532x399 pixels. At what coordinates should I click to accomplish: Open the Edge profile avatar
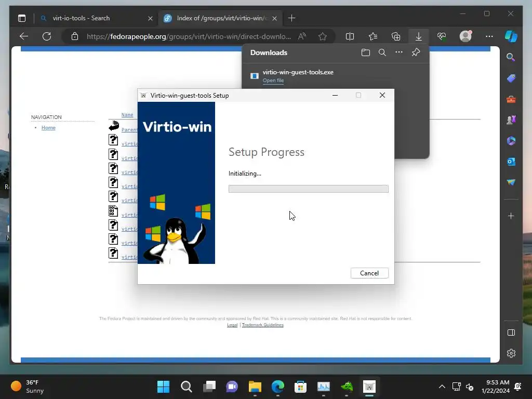coord(465,36)
